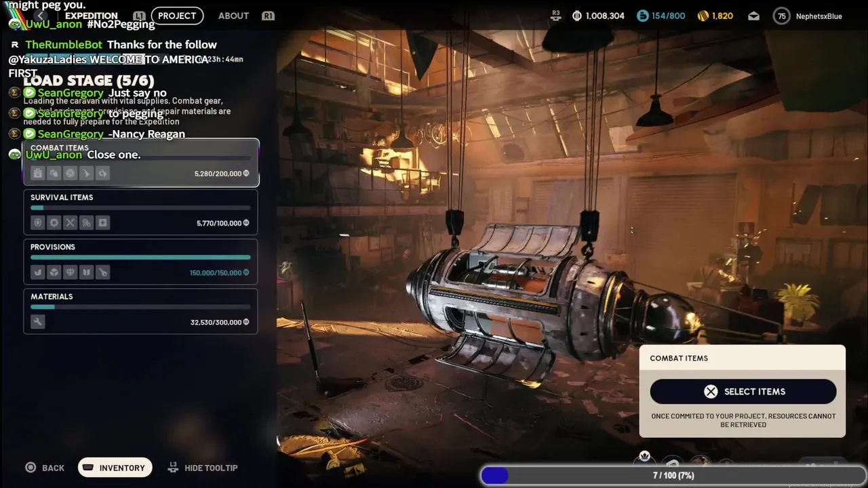Click the X icon on Select Items

(711, 392)
